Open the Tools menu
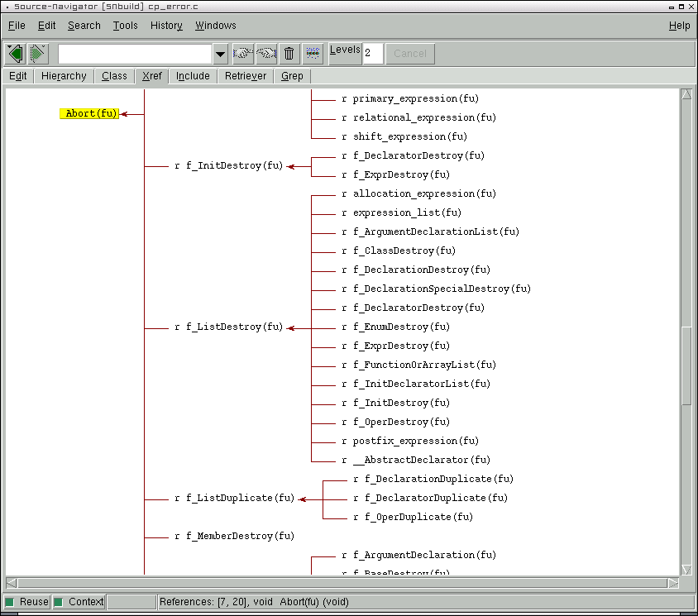The width and height of the screenshot is (698, 616). (125, 26)
